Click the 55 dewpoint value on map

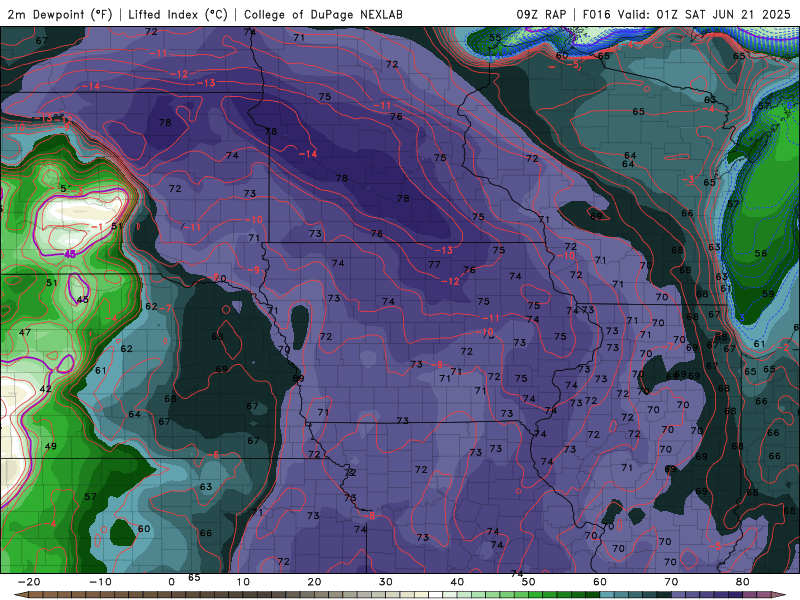coord(495,37)
